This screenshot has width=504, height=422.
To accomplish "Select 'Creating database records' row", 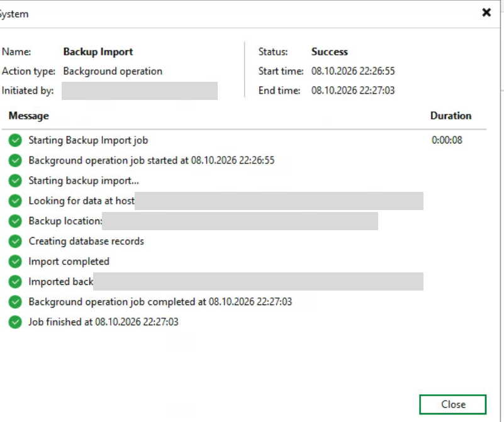I will click(86, 242).
